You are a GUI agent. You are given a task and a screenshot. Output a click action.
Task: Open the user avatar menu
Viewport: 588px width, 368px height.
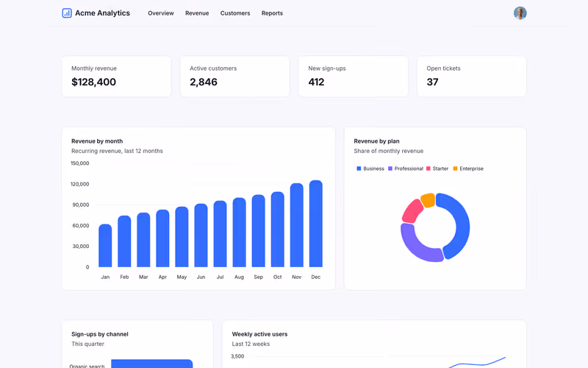[x=520, y=13]
